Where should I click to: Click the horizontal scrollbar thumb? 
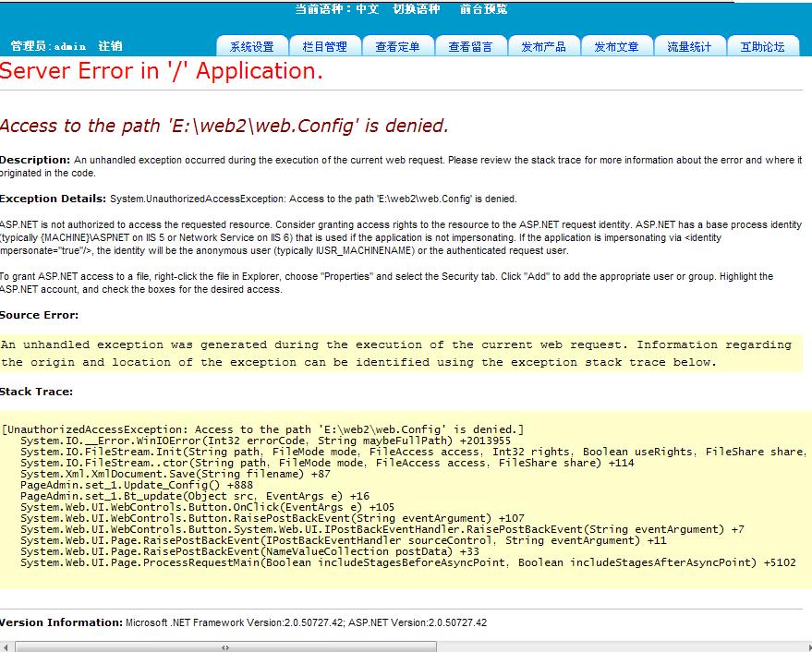pyautogui.click(x=224, y=646)
